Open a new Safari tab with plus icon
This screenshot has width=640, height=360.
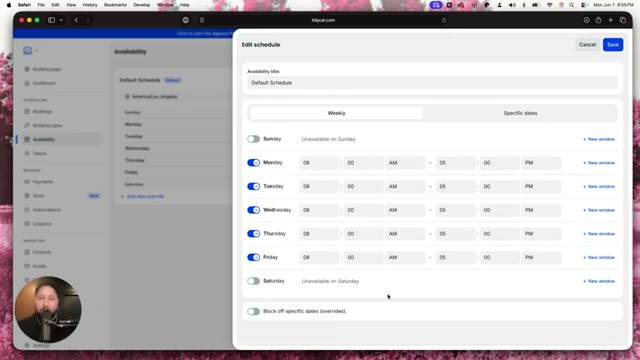pyautogui.click(x=611, y=20)
